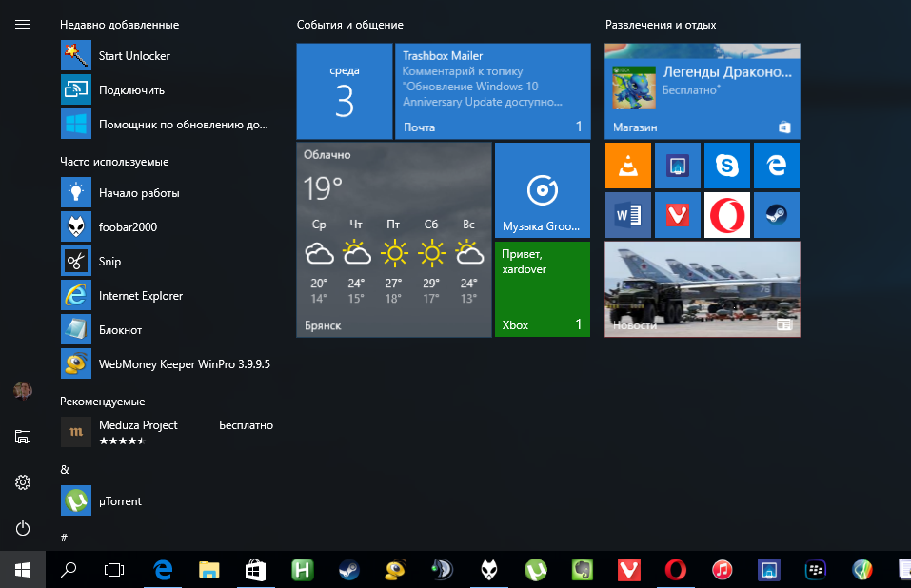Launch Start Unlocker from recently added
The image size is (911, 588).
(x=166, y=56)
